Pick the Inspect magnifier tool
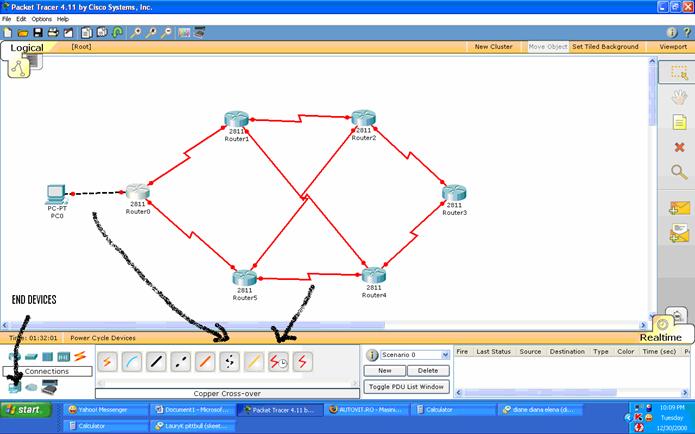 pyautogui.click(x=678, y=172)
